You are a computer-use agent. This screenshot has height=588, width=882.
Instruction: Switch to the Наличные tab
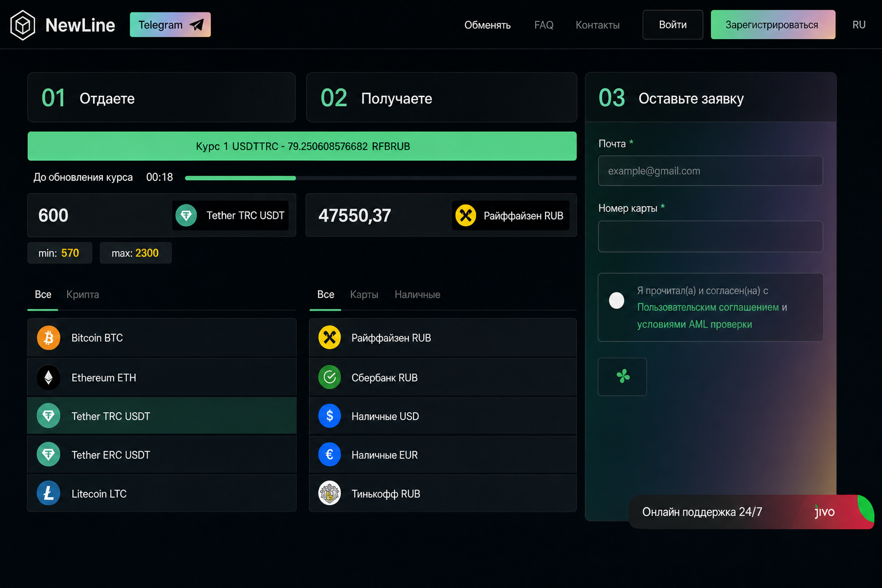click(x=417, y=295)
